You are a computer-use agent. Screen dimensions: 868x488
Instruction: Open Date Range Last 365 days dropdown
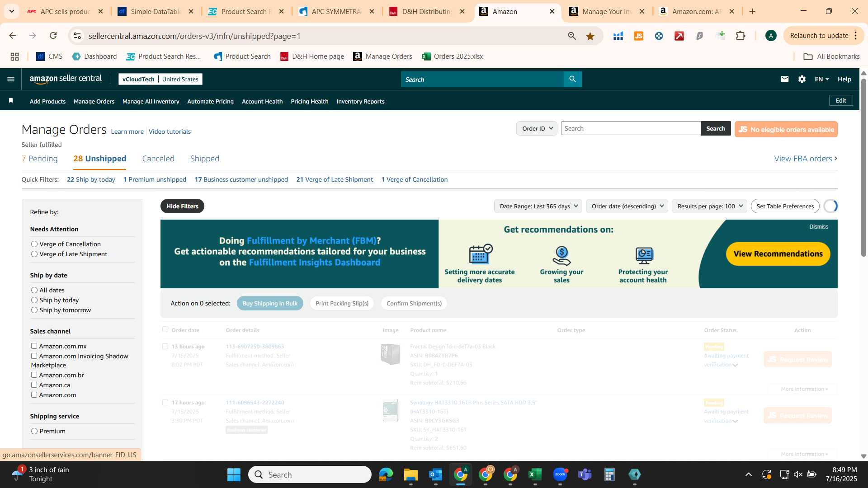(538, 206)
